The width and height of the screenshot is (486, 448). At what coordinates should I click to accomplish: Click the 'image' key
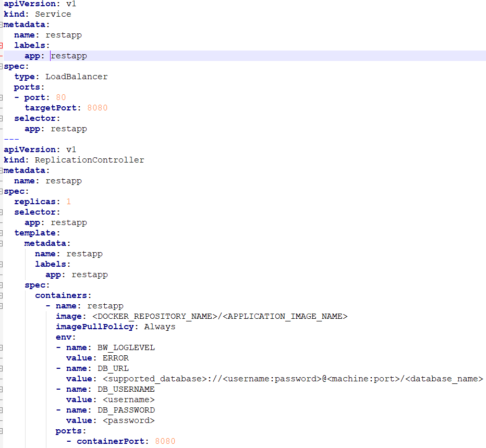[69, 316]
